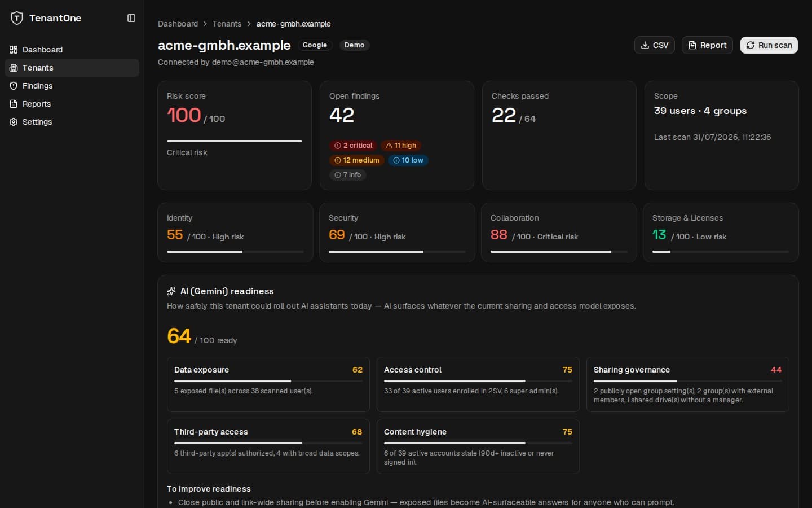
Task: Click the Risk score 100 value
Action: [x=184, y=115]
